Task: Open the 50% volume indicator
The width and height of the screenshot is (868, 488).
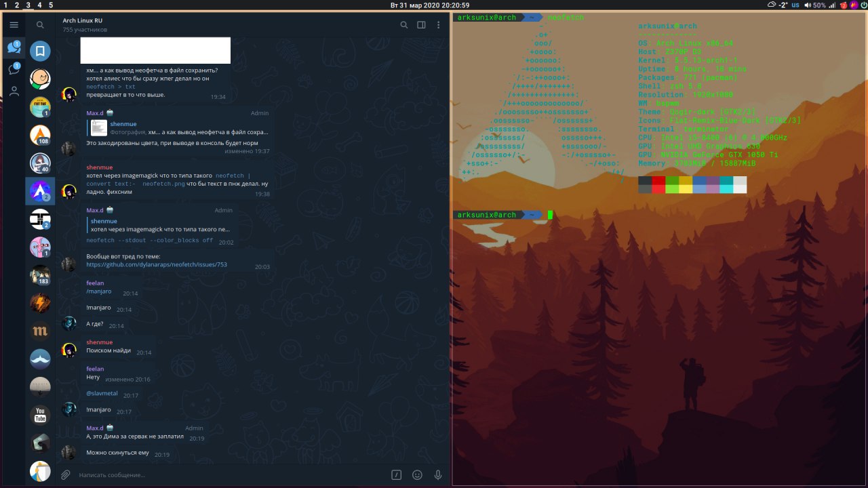Action: pyautogui.click(x=814, y=5)
